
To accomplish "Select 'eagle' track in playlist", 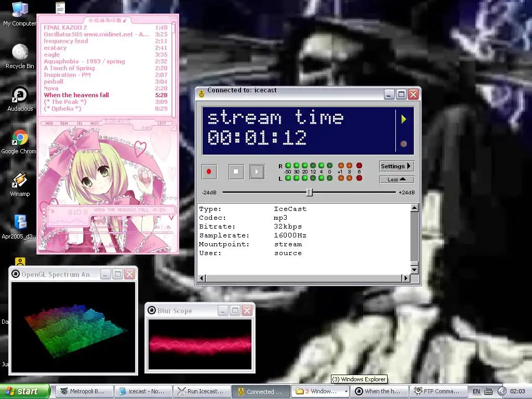I will point(105,55).
